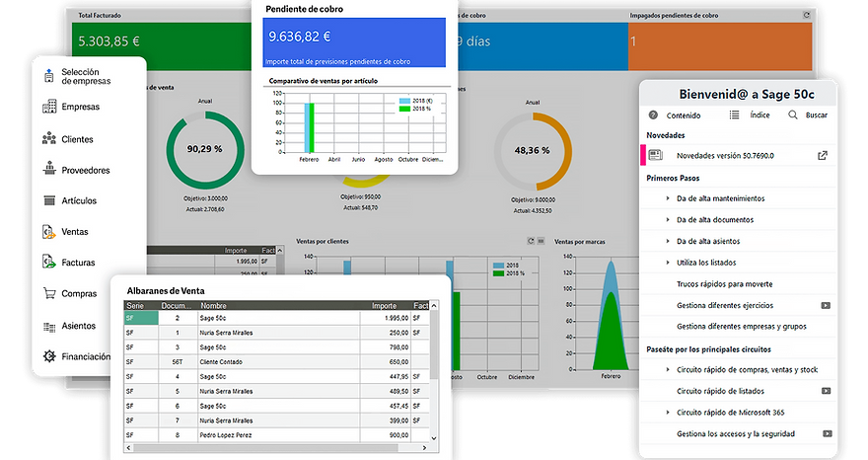Image resolution: width=868 pixels, height=460 pixels.
Task: Expand Circuito rápido de Microsoft 365
Action: 667,413
